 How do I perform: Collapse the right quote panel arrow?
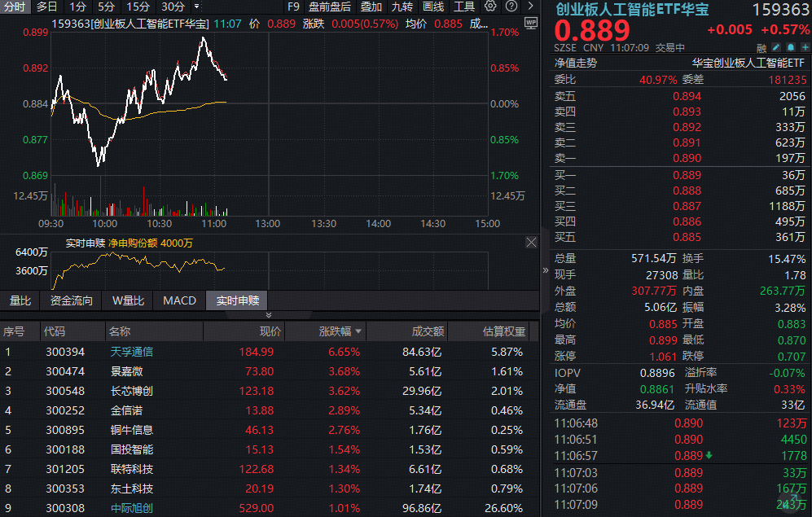(545, 270)
